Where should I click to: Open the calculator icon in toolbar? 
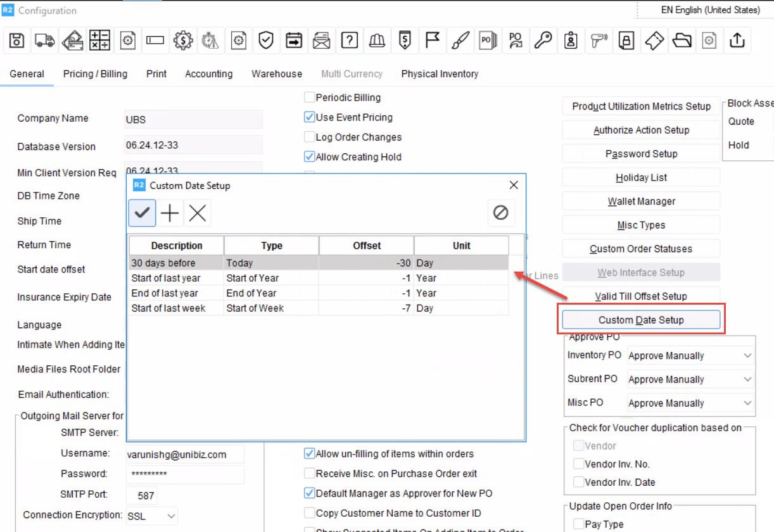99,41
